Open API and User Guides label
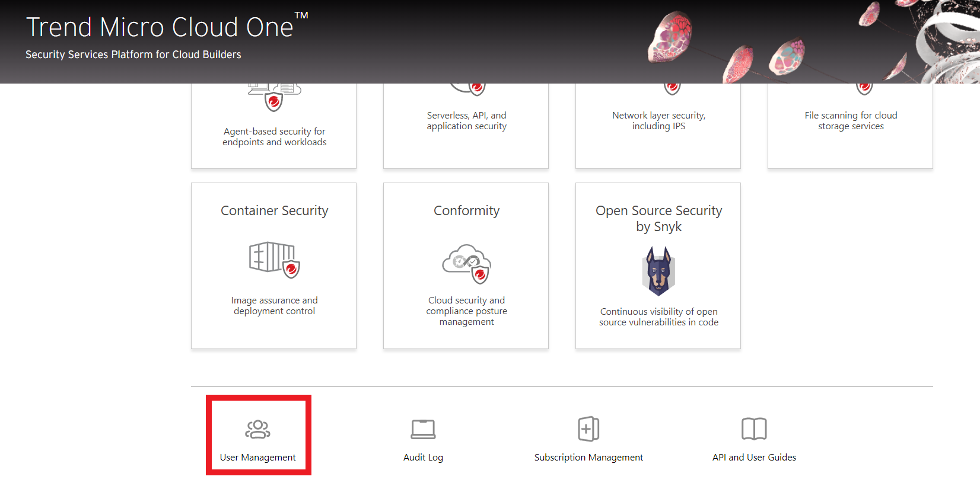This screenshot has height=486, width=980. coord(754,458)
